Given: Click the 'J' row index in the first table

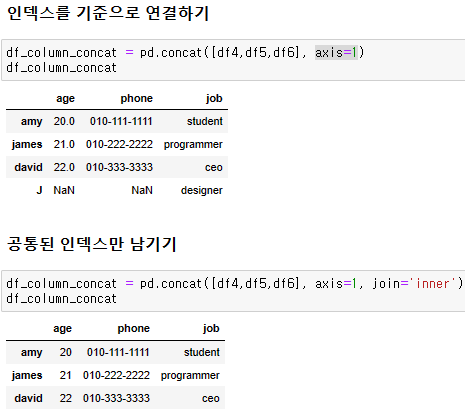Looking at the screenshot, I should [x=39, y=190].
